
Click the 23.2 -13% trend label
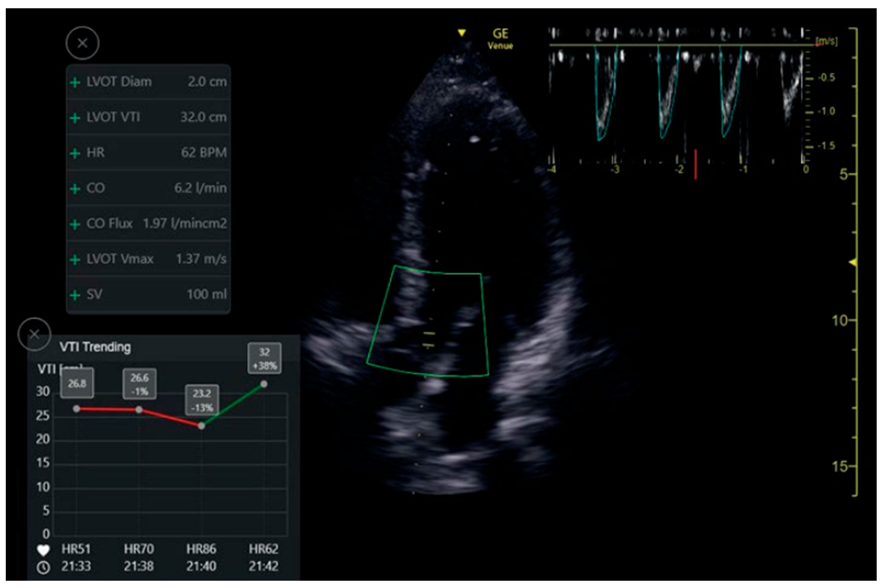coord(202,400)
